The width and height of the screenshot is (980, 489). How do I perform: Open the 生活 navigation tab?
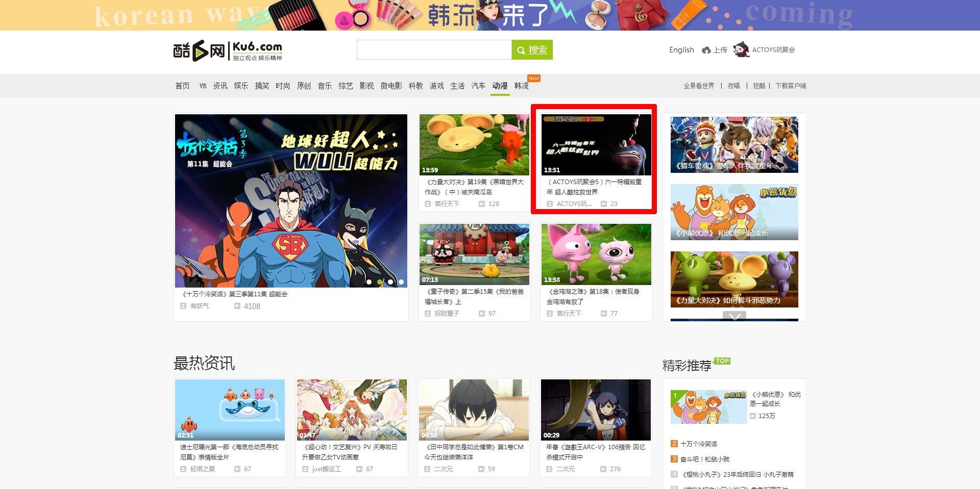coord(457,86)
